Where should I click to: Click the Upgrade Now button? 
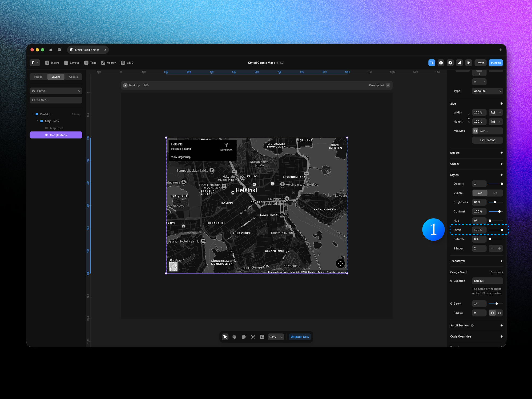point(300,337)
